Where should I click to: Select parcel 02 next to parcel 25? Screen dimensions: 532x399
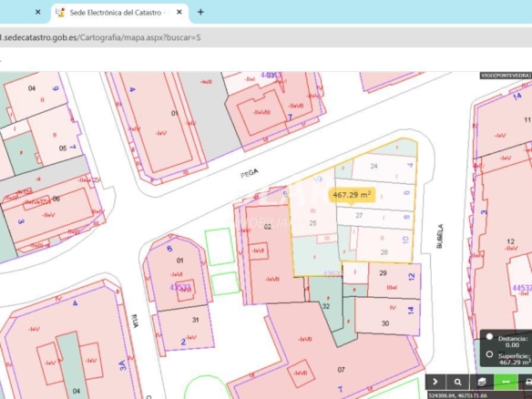[x=268, y=227]
